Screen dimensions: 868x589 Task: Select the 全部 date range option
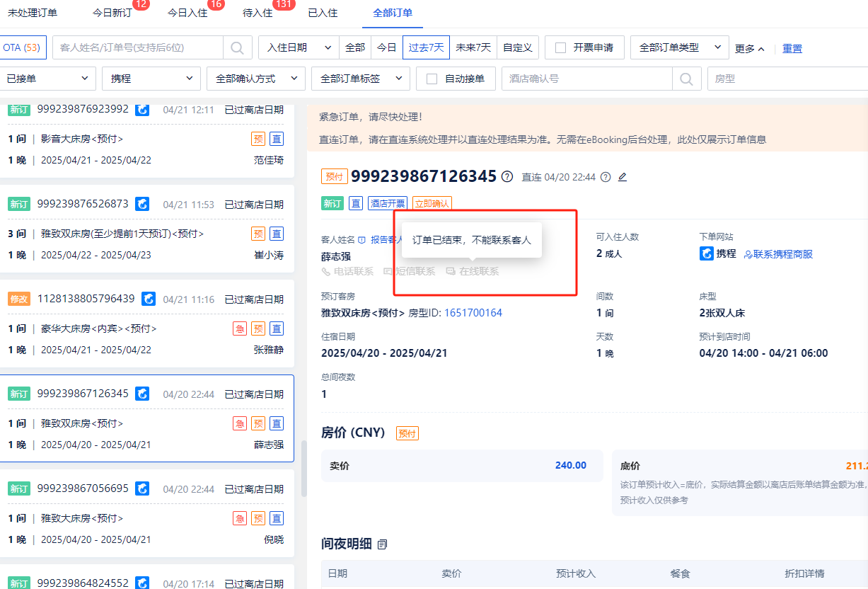tap(355, 47)
